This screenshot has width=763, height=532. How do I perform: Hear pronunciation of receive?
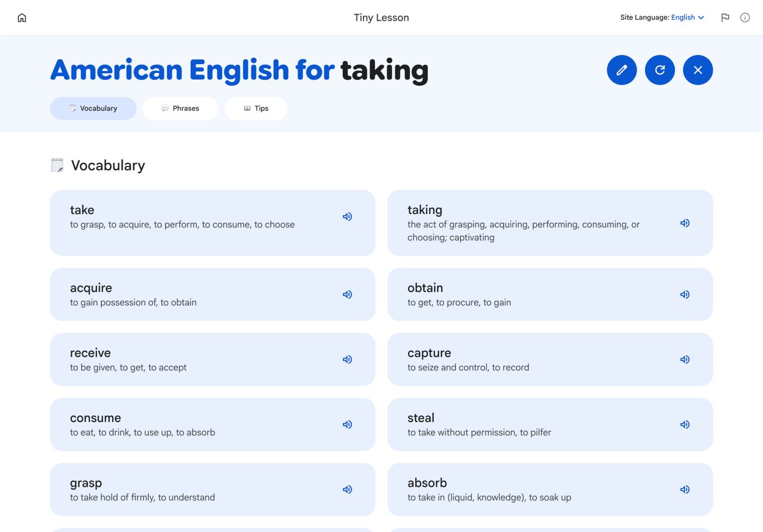coord(347,359)
